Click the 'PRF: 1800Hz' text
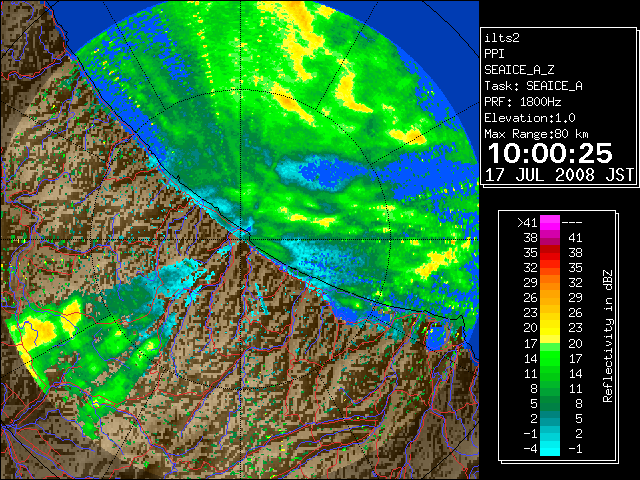Viewport: 640px width, 480px height. 523,102
